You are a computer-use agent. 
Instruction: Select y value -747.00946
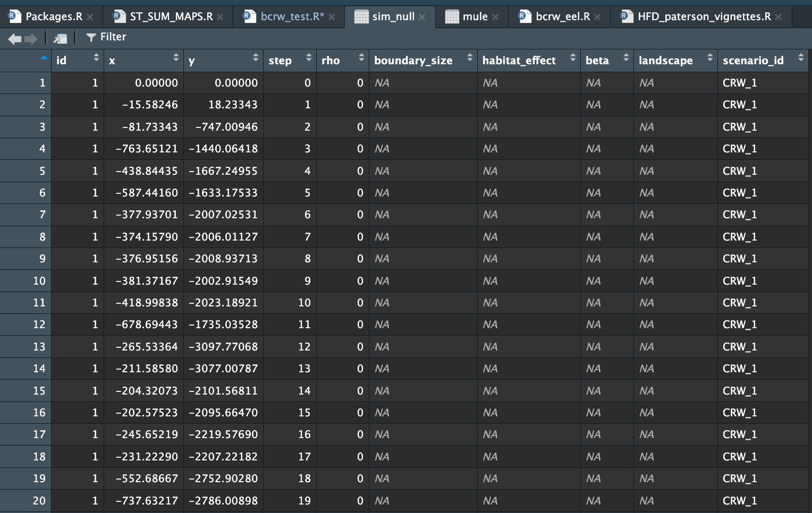(x=226, y=127)
